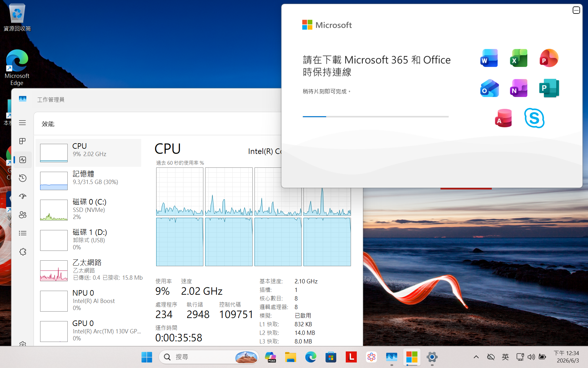Screen dimensions: 588x368
Task: Click the 2.10 GHz base speed value
Action: pos(306,281)
